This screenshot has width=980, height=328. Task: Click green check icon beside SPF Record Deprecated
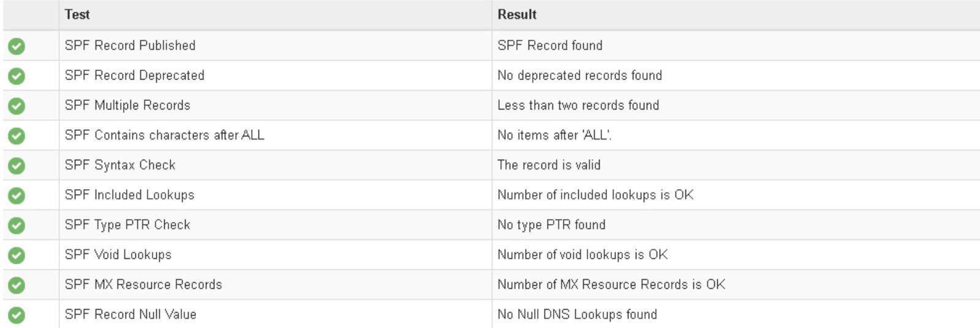(17, 76)
